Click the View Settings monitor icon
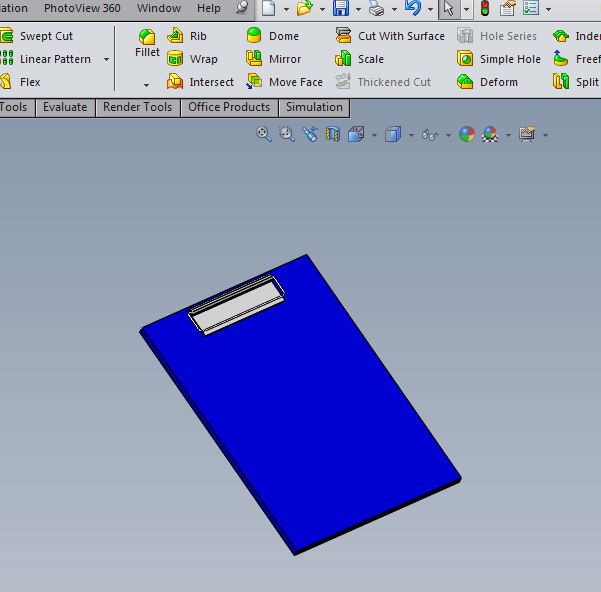 pos(527,134)
